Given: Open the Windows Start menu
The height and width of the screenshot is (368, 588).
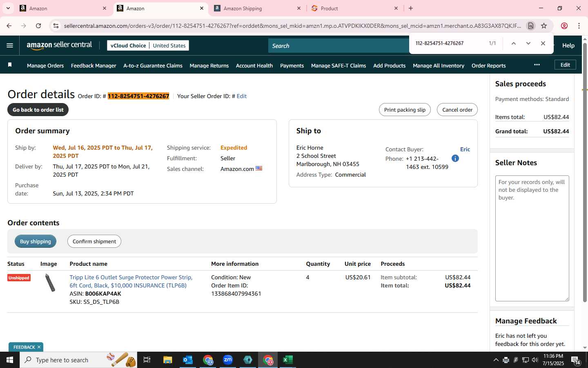Looking at the screenshot, I should pyautogui.click(x=10, y=360).
